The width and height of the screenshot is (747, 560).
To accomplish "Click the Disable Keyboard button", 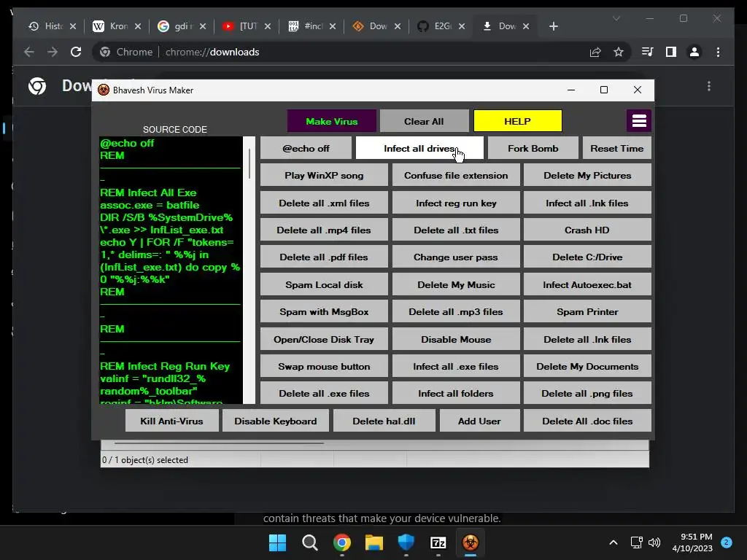I will (275, 421).
